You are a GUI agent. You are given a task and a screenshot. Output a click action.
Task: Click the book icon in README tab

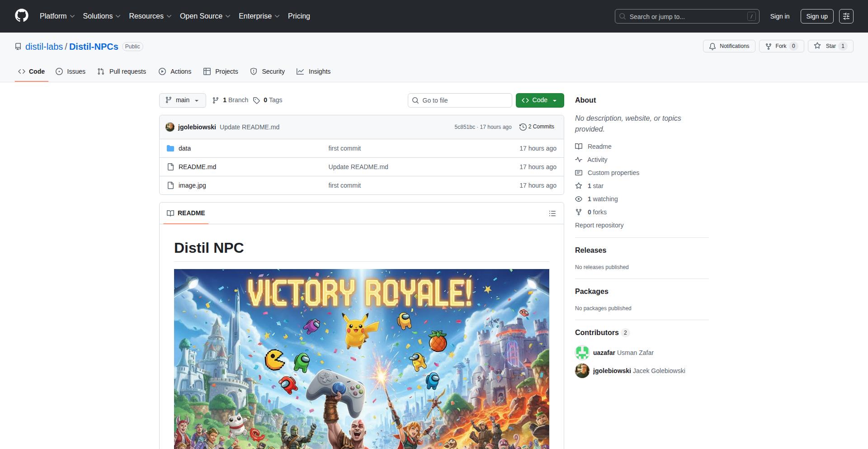(x=170, y=213)
